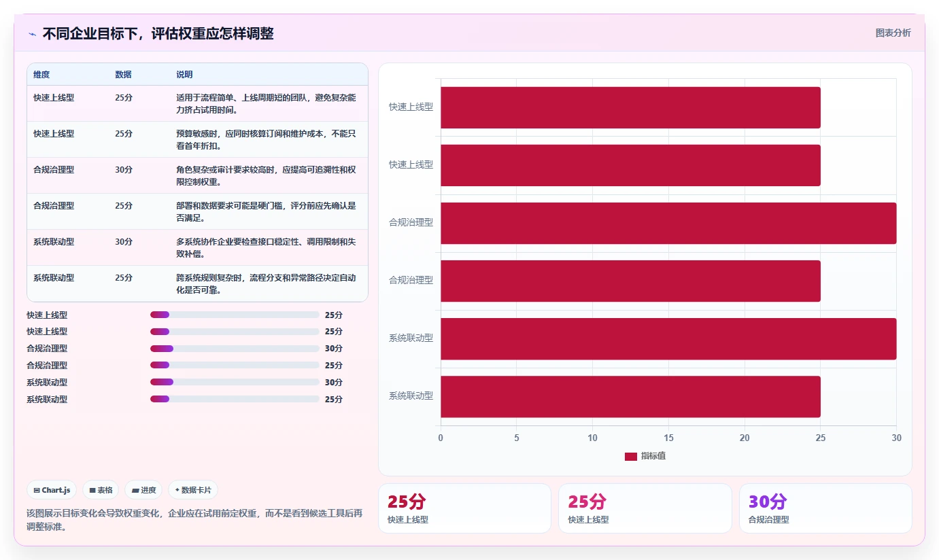
Task: Select the description starting 跨系统规则复杂时
Action: [266, 283]
